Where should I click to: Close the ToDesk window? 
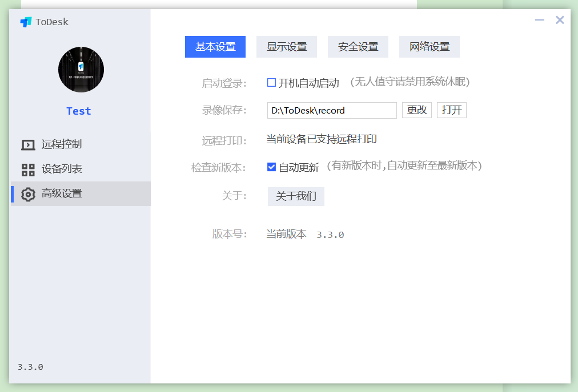click(x=560, y=20)
